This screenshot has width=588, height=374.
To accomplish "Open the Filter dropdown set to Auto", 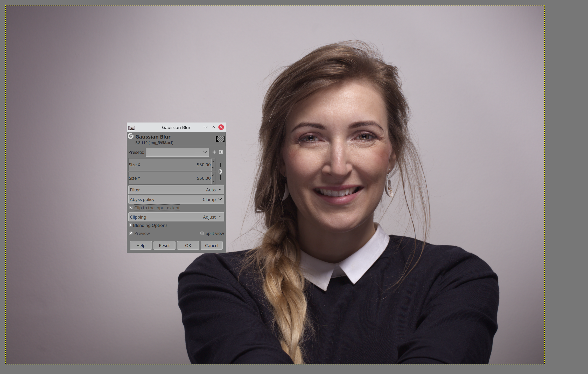I will (176, 190).
